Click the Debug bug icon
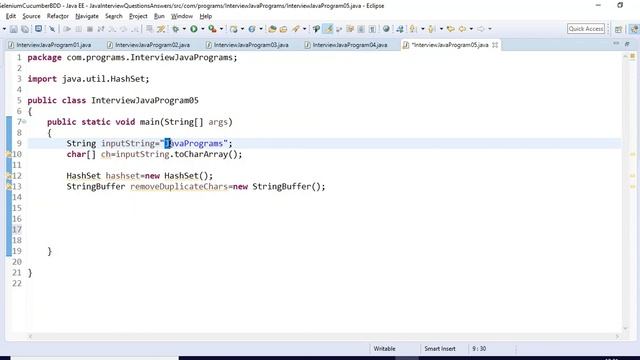The height and width of the screenshot is (360, 640). (x=176, y=29)
